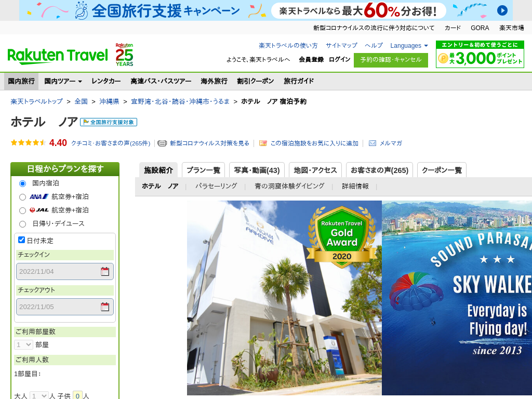Click ログイン link
Viewport: 532px width, 399px height.
340,59
